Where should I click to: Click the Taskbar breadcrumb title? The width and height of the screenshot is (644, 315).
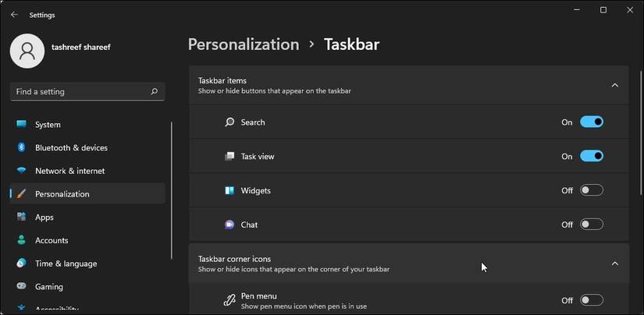pos(351,44)
